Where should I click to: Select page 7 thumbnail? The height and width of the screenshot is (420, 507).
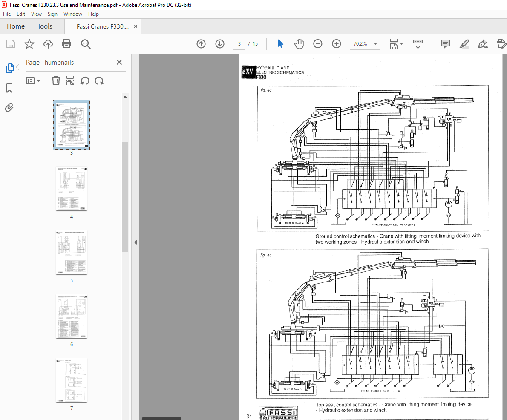coord(72,380)
